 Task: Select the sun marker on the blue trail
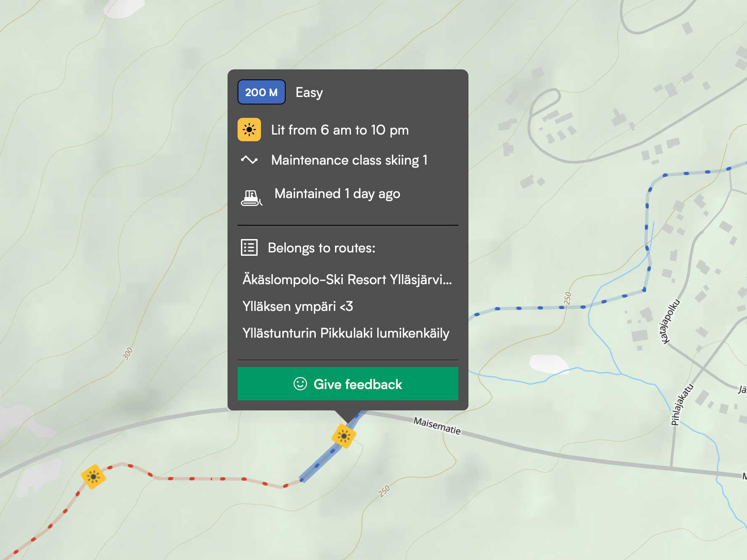click(x=344, y=436)
